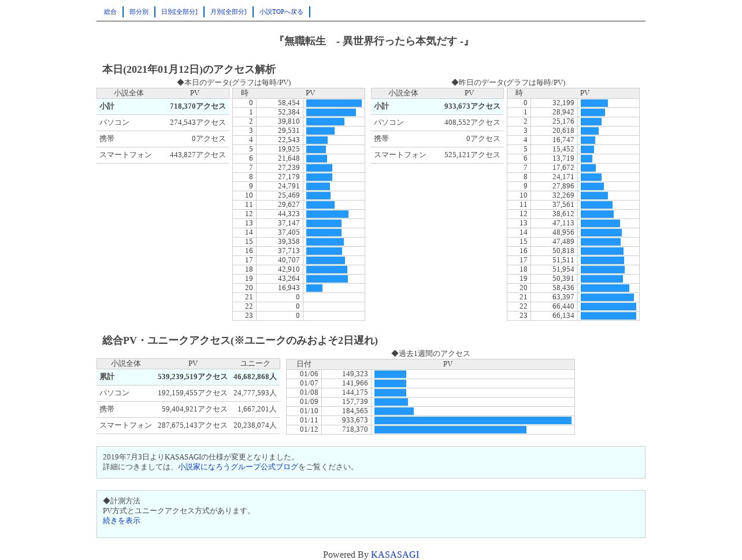
Task: Click the blue bar for today's hour 0
Action: point(334,103)
